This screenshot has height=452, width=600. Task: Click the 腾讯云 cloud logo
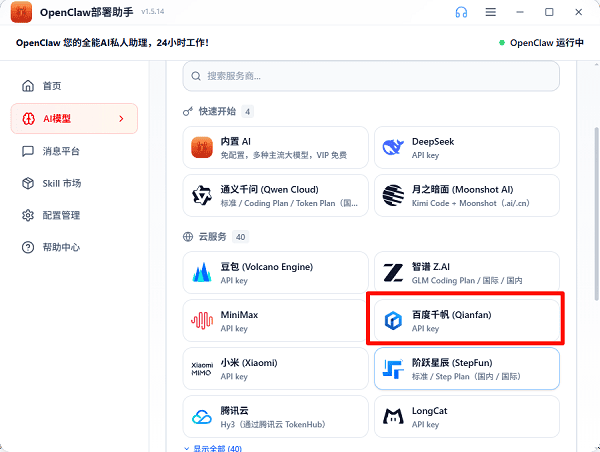click(x=202, y=417)
